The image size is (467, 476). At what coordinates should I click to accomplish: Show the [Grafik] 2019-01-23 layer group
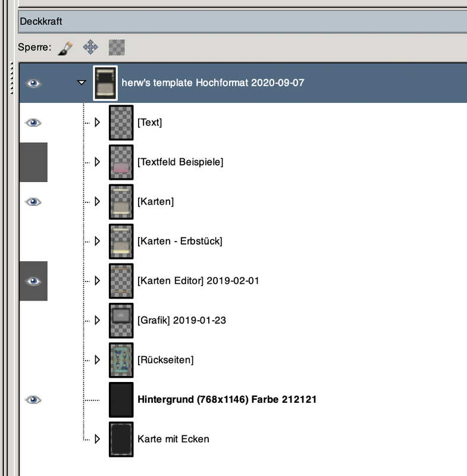coord(33,321)
